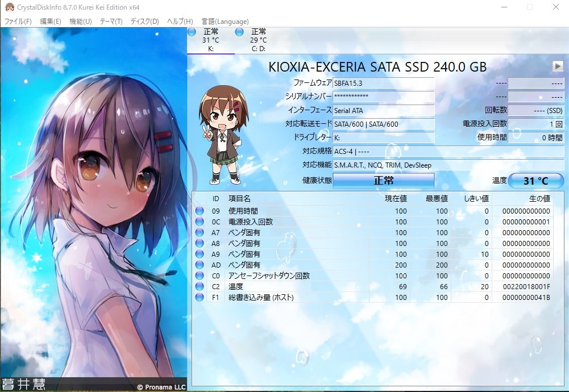Click the 31 °C temperature button
This screenshot has width=569, height=392.
click(536, 181)
